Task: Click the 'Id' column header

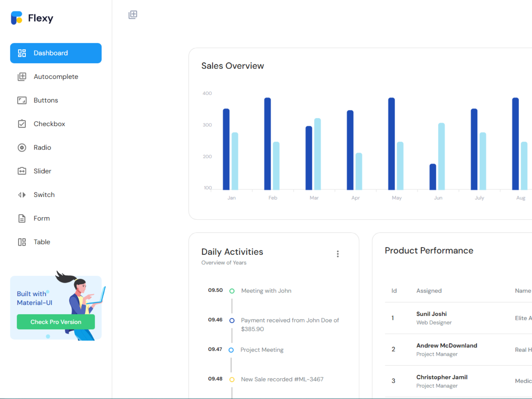Action: [x=394, y=291]
